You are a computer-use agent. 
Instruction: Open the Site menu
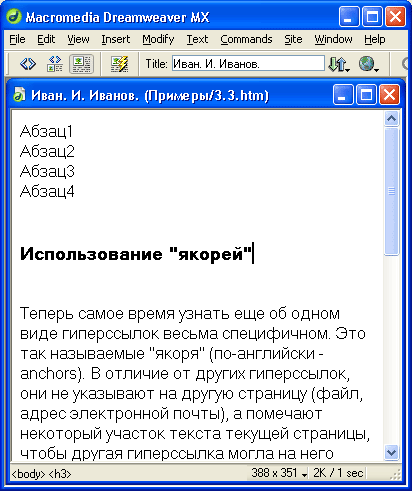(x=293, y=39)
